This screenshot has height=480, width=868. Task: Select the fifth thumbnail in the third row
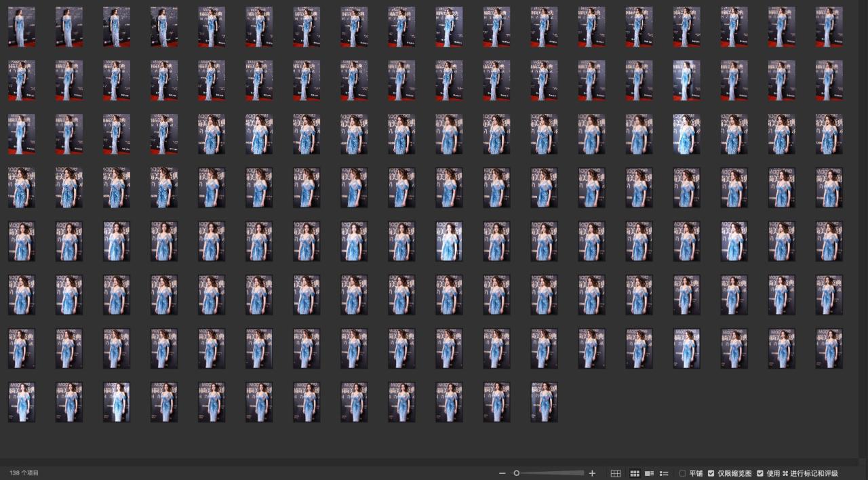click(212, 134)
